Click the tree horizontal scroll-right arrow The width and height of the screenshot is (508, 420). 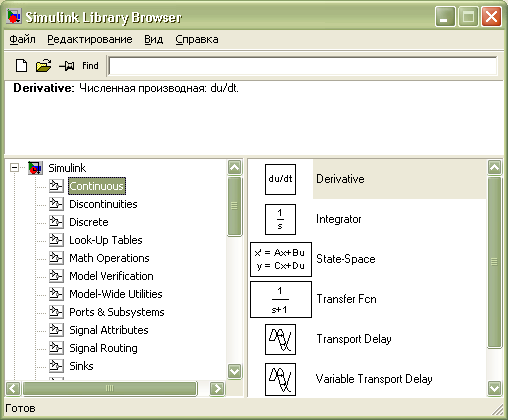coord(217,388)
